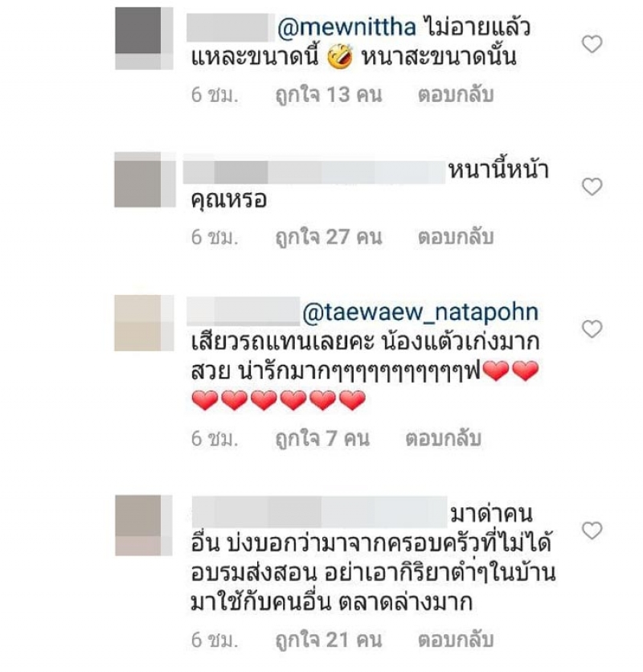Open second commenter's blurred avatar

tap(145, 179)
